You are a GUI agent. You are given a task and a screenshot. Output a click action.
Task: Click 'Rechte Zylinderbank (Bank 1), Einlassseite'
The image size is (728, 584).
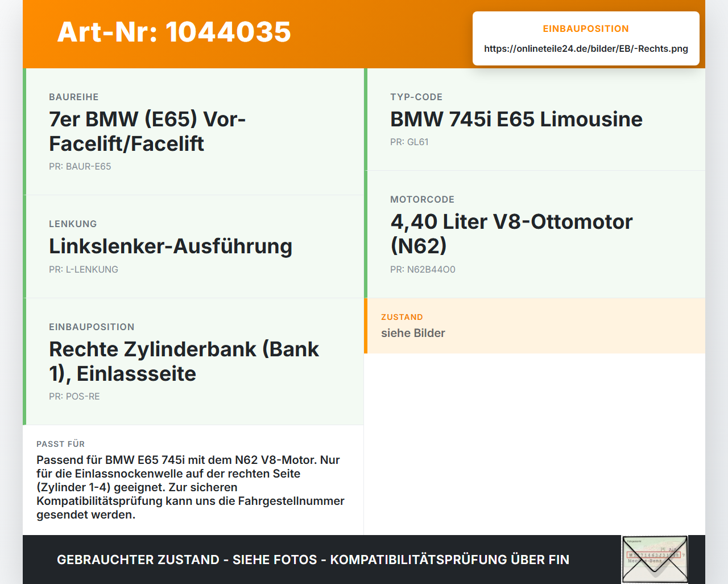(184, 361)
